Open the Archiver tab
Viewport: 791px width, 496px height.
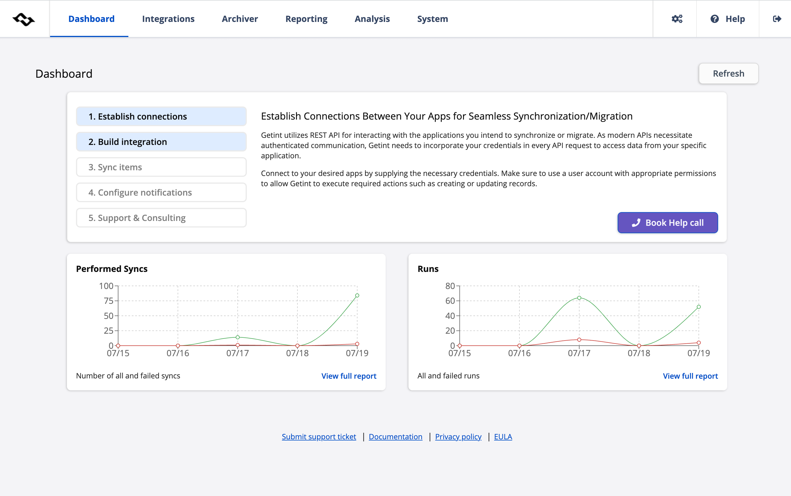coord(239,19)
